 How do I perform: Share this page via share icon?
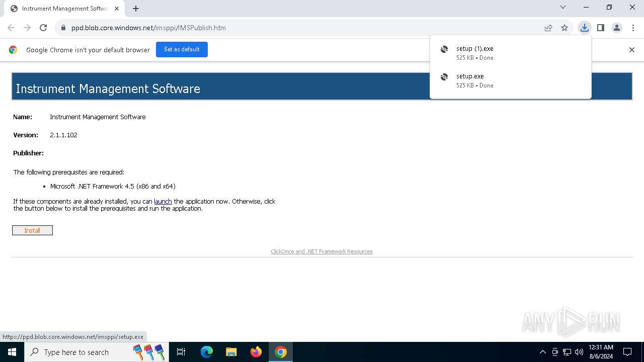click(548, 28)
